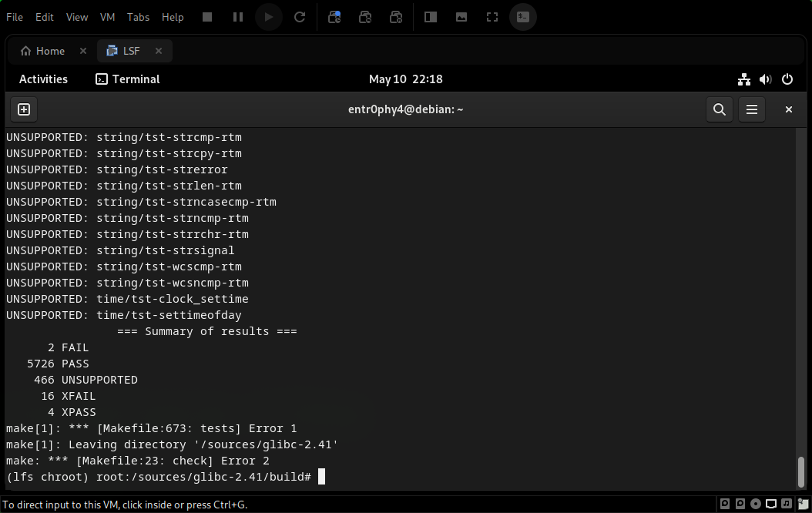Viewport: 812px width, 513px height.
Task: Open the Terminal app menu in top bar
Action: coord(128,79)
